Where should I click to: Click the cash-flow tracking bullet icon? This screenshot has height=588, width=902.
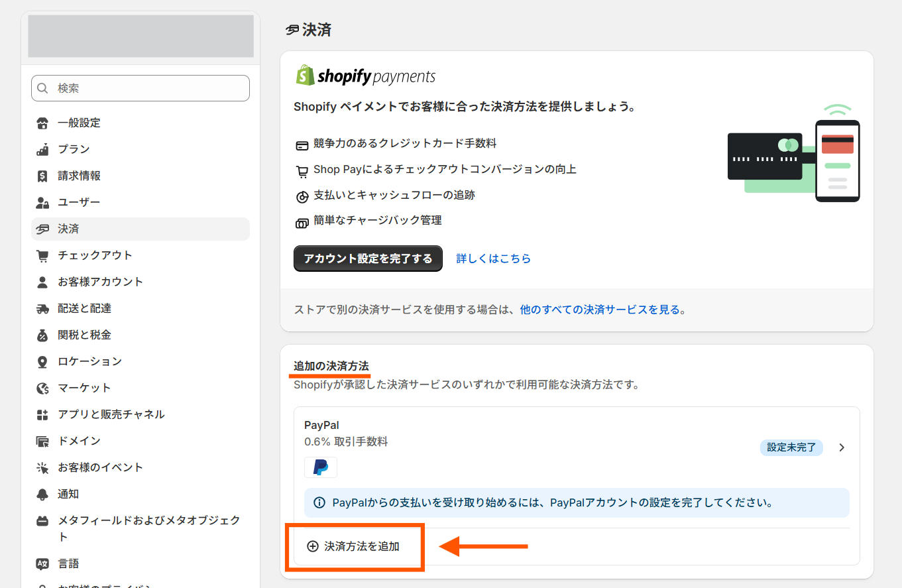point(302,197)
